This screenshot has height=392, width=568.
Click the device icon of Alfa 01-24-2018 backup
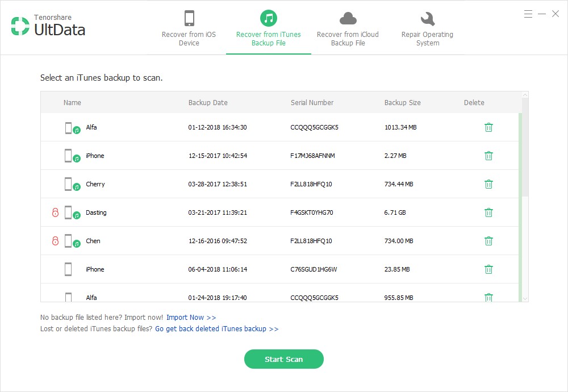(x=68, y=297)
